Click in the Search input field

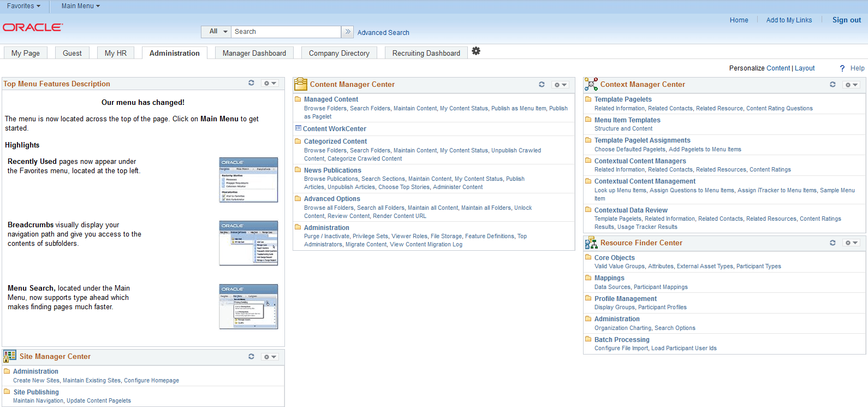tap(286, 32)
